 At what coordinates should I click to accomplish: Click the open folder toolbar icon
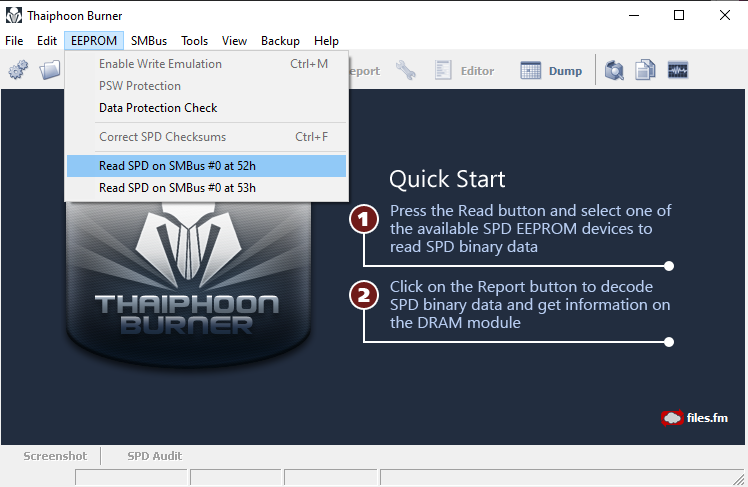[x=50, y=71]
